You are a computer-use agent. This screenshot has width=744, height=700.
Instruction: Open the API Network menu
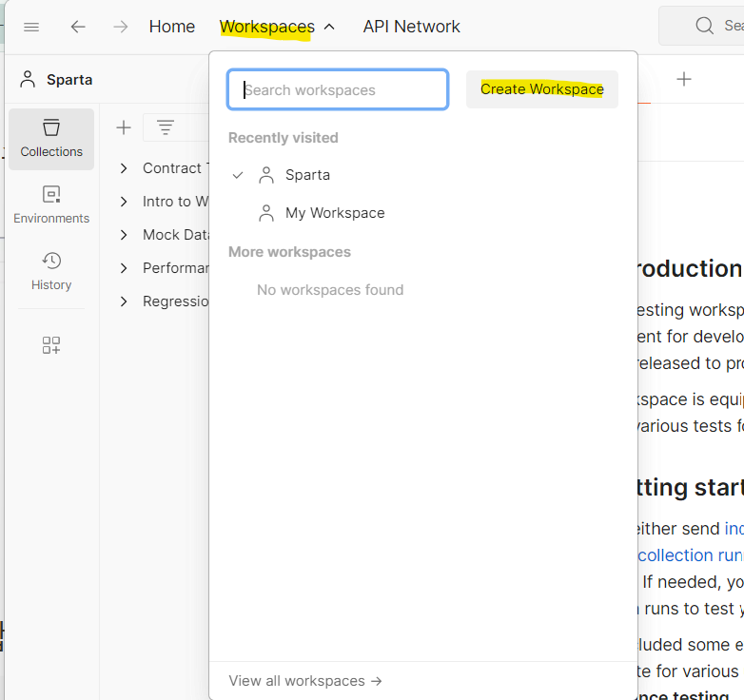click(x=411, y=27)
